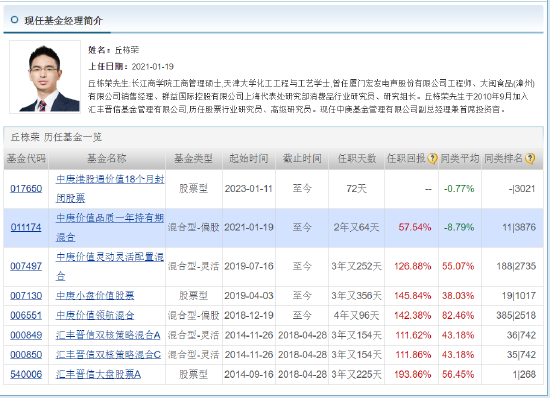Select the 2年又64天 tenure cell
This screenshot has height=398, width=550.
click(356, 228)
